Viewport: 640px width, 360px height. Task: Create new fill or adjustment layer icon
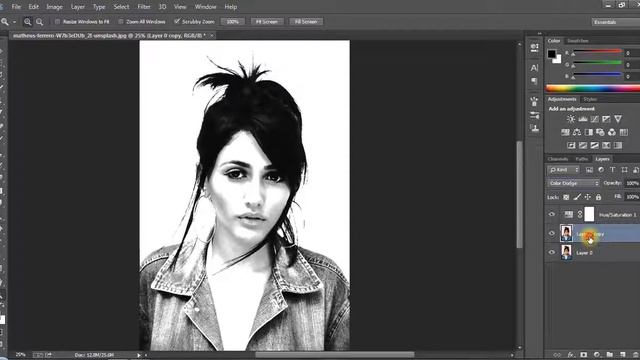[x=597, y=355]
